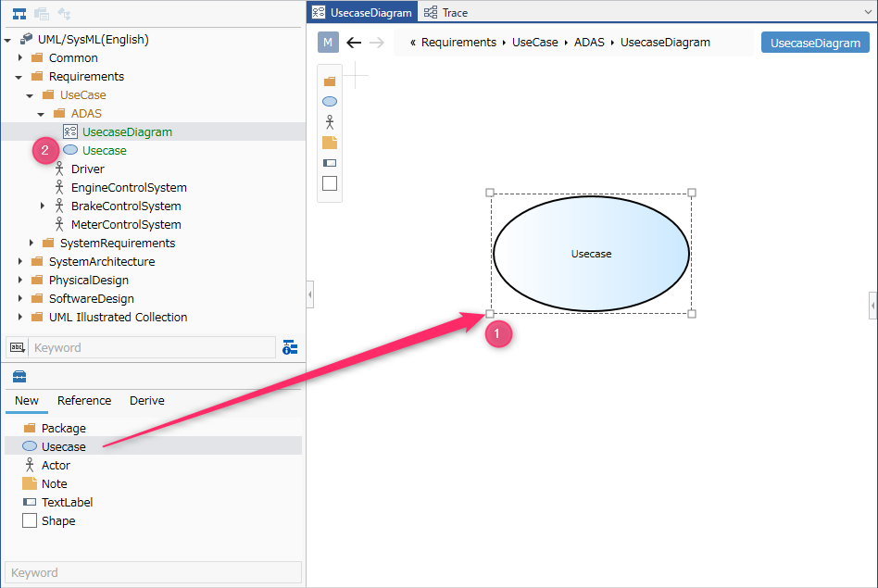Click the M model button beside back arrow

click(328, 43)
